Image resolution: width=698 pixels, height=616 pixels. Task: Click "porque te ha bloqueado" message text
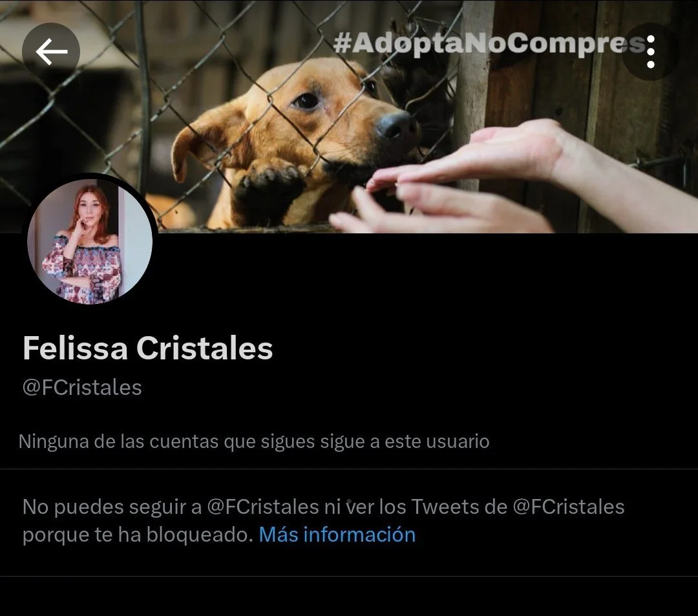click(138, 535)
